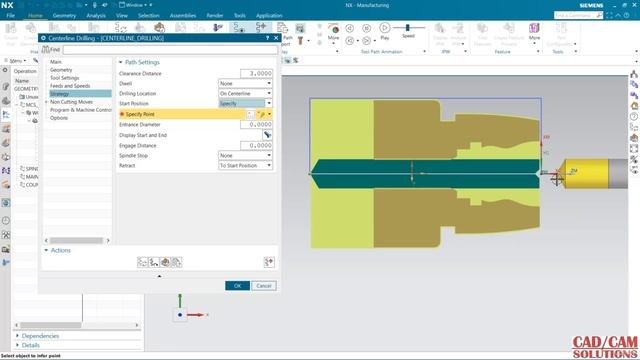
Task: Click the second icon in the Actions row
Action: pyautogui.click(x=154, y=262)
